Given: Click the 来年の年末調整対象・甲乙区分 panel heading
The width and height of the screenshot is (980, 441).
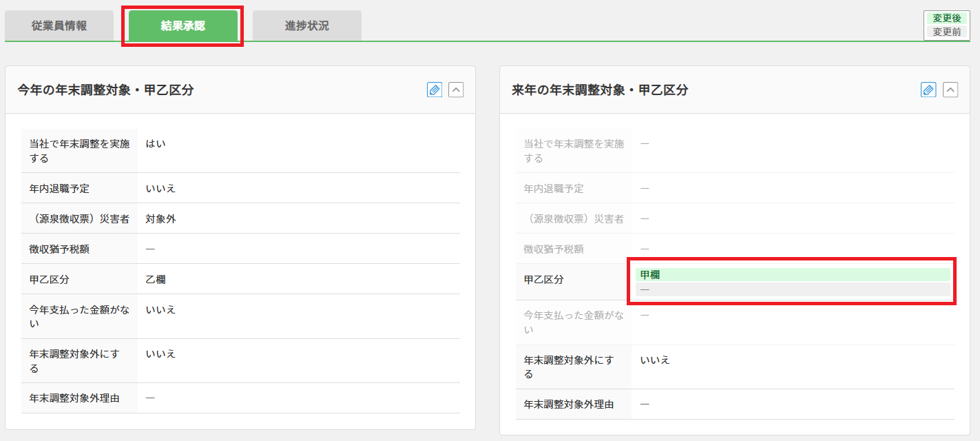Looking at the screenshot, I should (x=599, y=90).
